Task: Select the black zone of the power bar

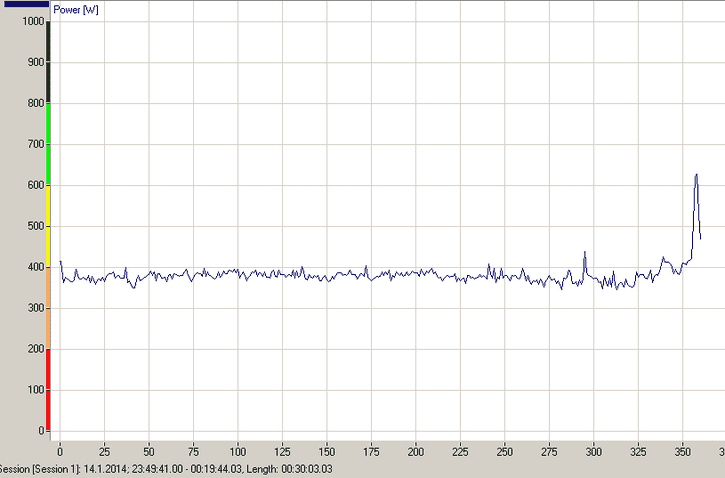Action: (x=47, y=61)
